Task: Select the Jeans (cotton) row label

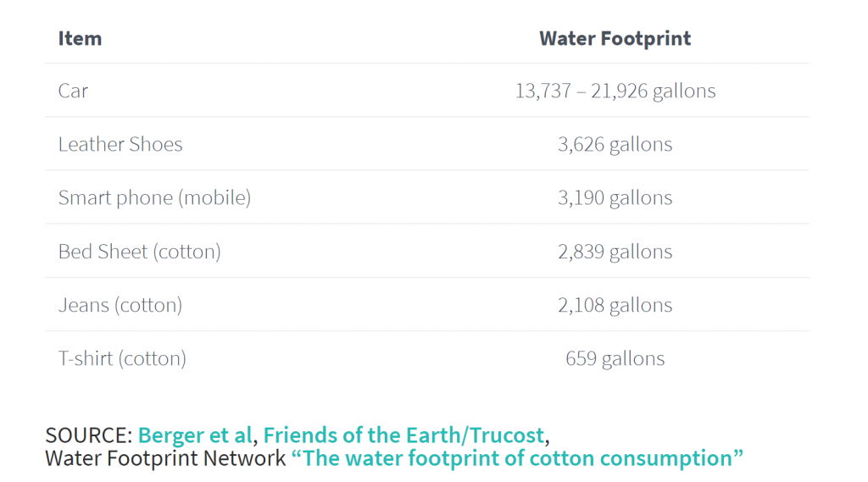Action: tap(120, 306)
